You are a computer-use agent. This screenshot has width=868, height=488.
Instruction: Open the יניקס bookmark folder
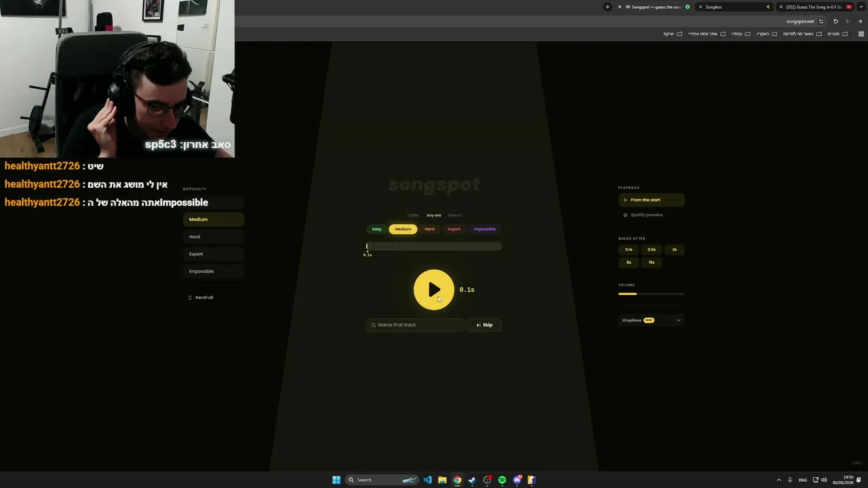point(673,34)
